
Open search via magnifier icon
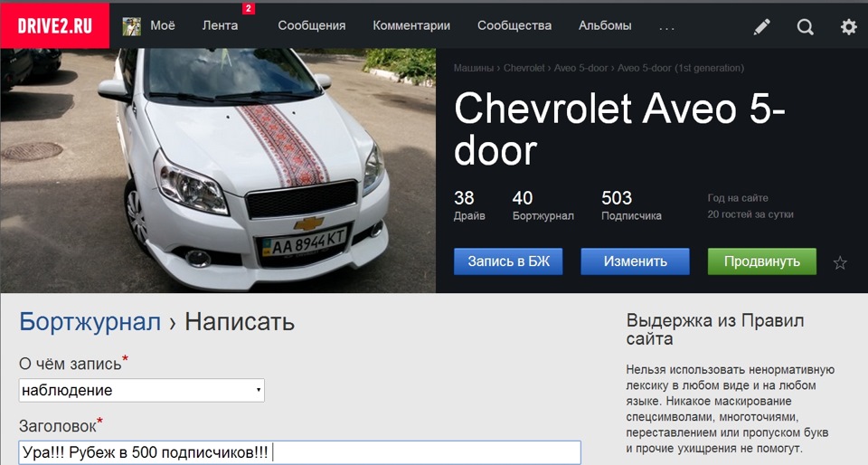[x=805, y=26]
